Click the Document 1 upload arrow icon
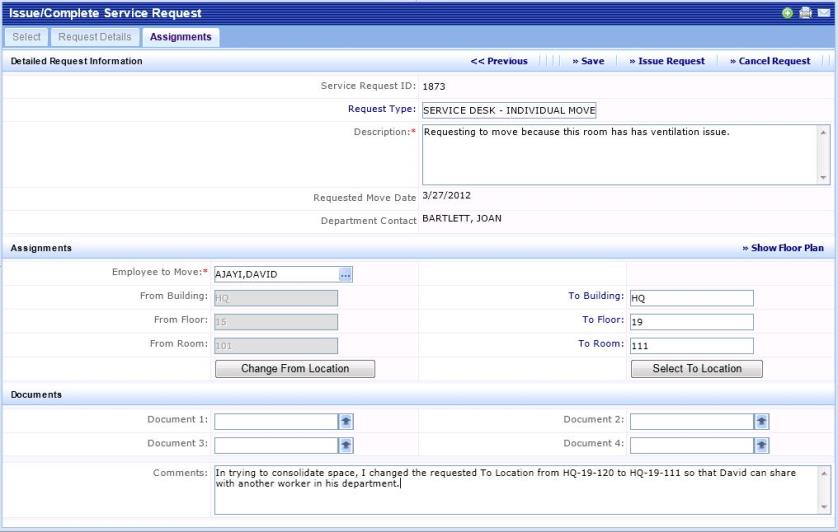The width and height of the screenshot is (838, 532). (346, 422)
